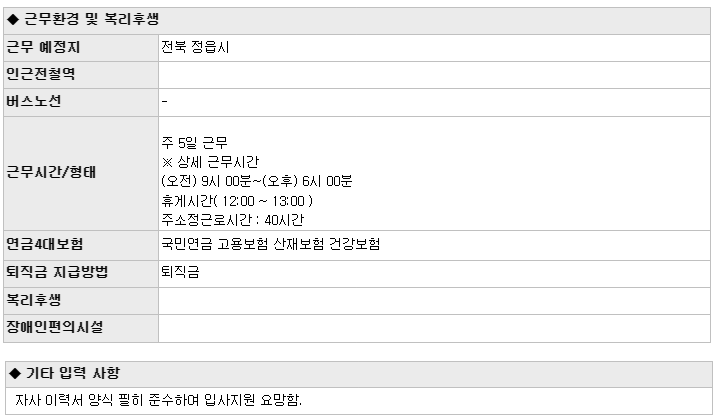Click the 퇴직금 지급방법 row label
Image resolution: width=720 pixels, height=420 pixels.
pos(81,274)
